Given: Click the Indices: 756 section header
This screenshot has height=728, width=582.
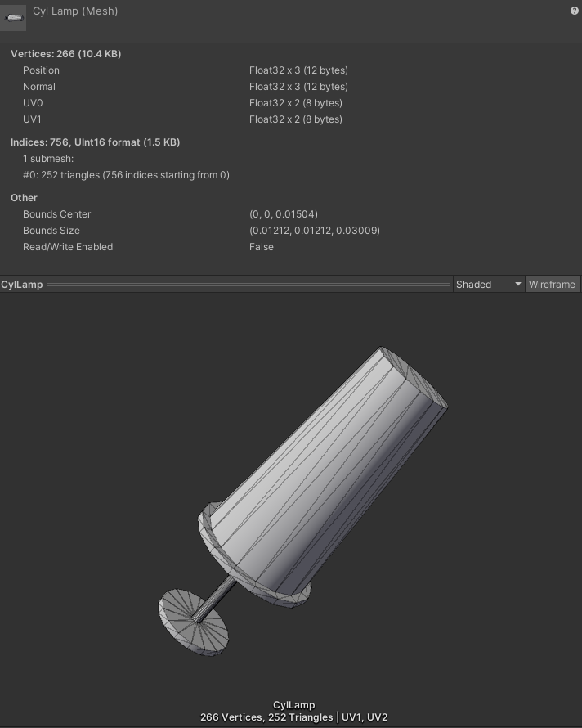Looking at the screenshot, I should click(95, 142).
